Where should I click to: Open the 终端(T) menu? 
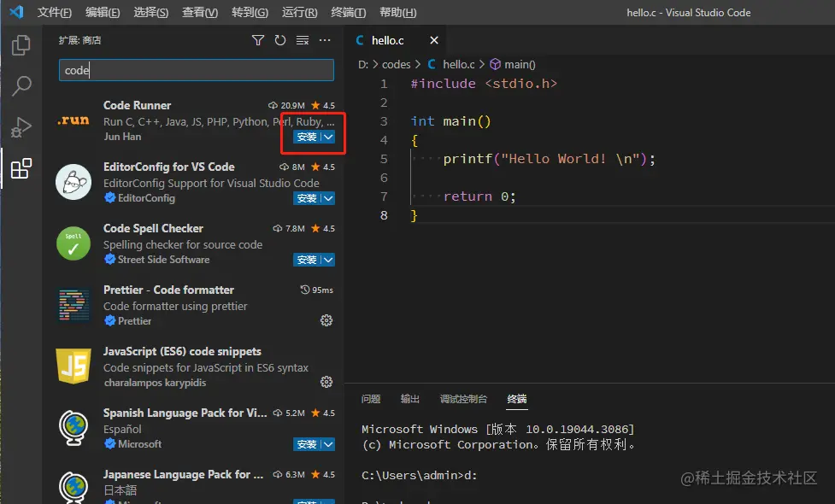pyautogui.click(x=348, y=12)
